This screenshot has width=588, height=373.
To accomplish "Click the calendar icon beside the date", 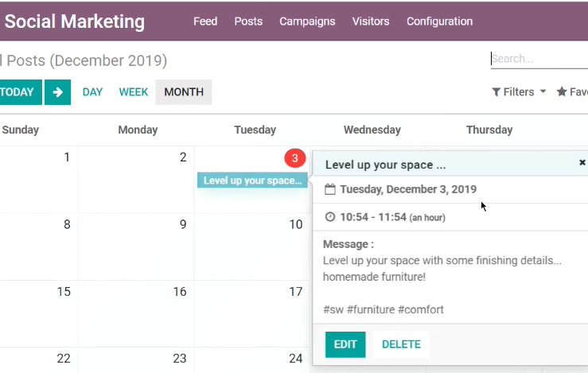I will [330, 189].
